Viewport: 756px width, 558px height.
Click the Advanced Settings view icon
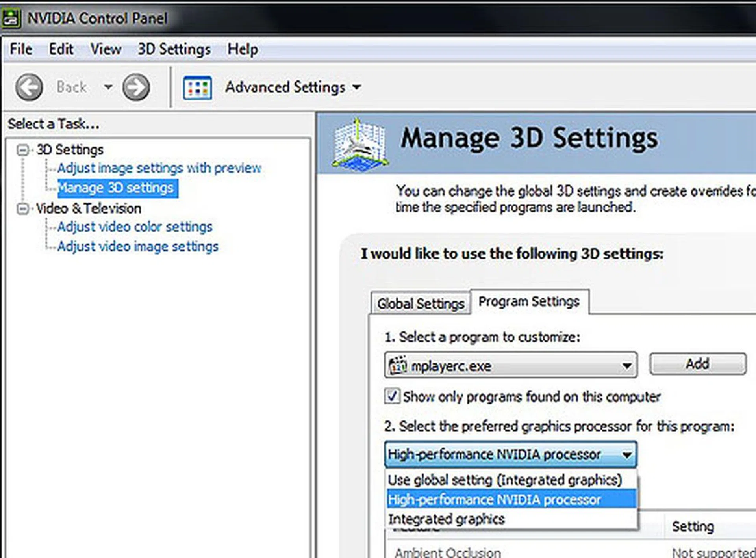coord(197,88)
